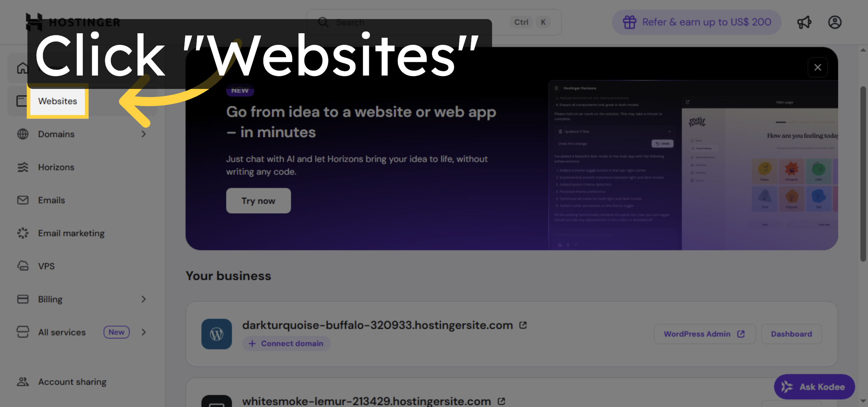Image resolution: width=868 pixels, height=407 pixels.
Task: Expand the Billing section chevron
Action: click(x=144, y=299)
